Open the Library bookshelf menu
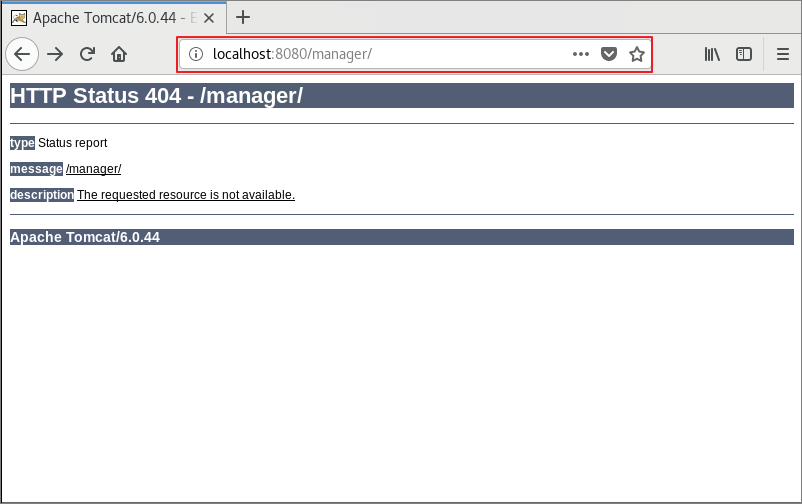This screenshot has width=802, height=504. point(712,54)
